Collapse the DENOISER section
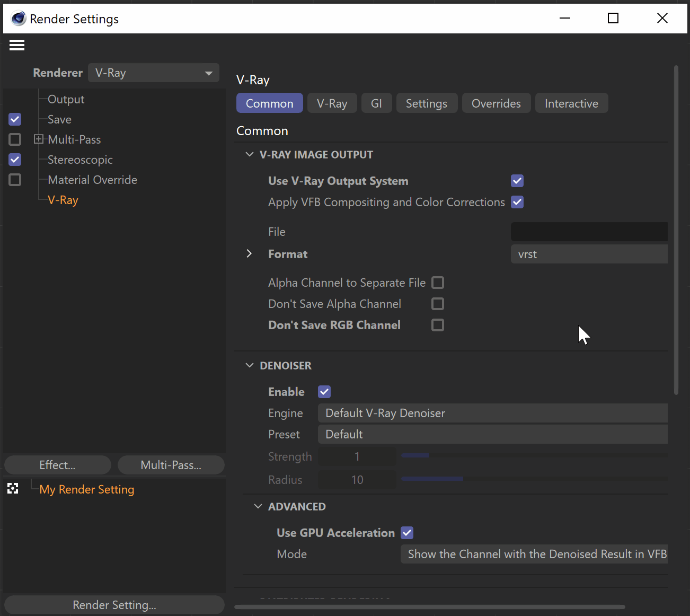 click(x=250, y=365)
